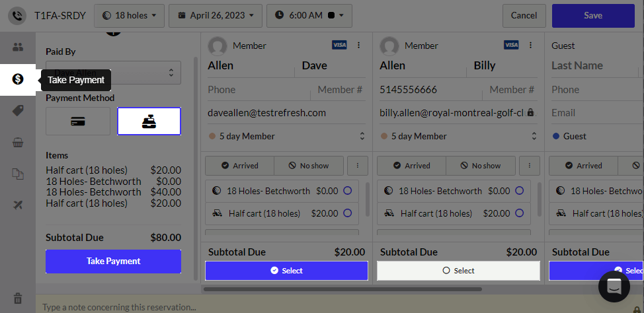Click lock icon beside Billy's email
Screen dimensions: 644x313
click(x=531, y=112)
